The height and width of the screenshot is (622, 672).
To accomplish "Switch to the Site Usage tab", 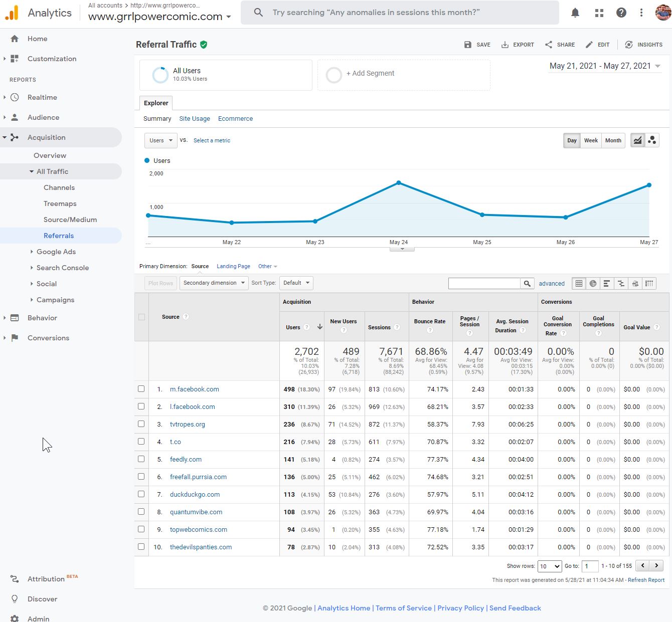I will pyautogui.click(x=195, y=119).
